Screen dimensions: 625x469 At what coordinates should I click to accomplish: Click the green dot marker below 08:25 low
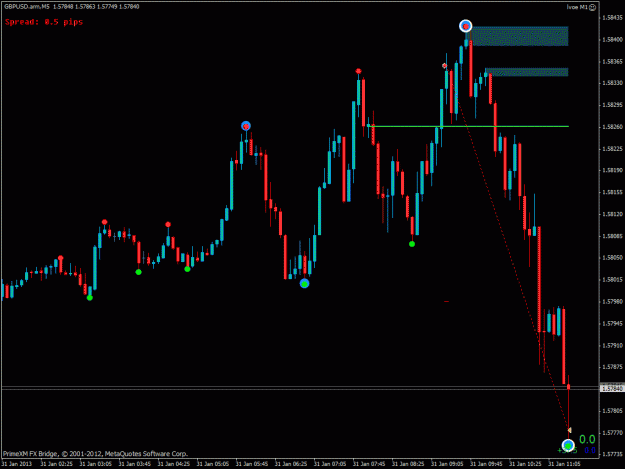(x=412, y=244)
